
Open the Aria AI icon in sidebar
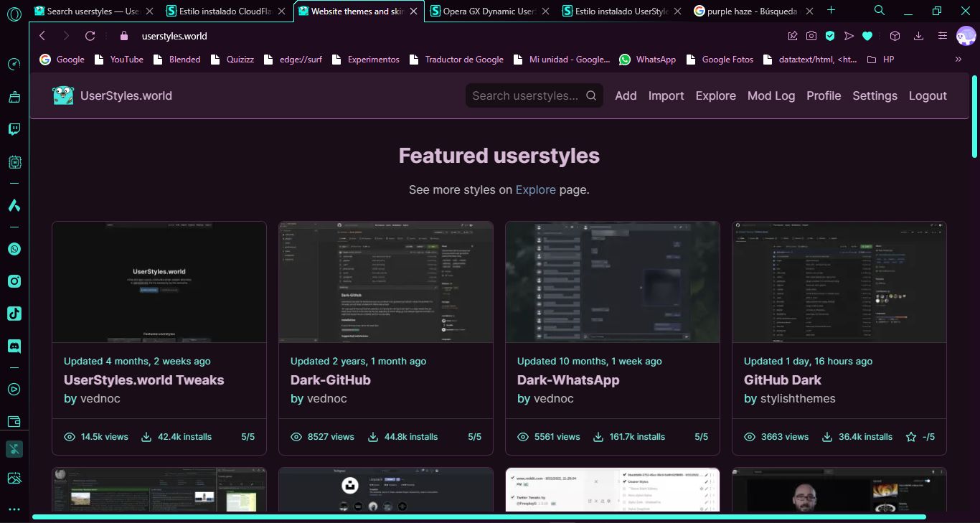(x=14, y=205)
